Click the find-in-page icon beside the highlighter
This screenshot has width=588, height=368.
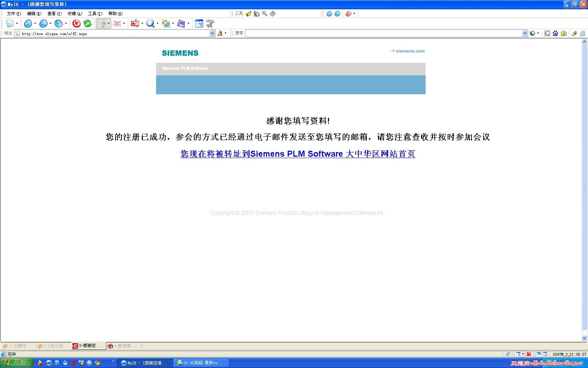point(583,33)
